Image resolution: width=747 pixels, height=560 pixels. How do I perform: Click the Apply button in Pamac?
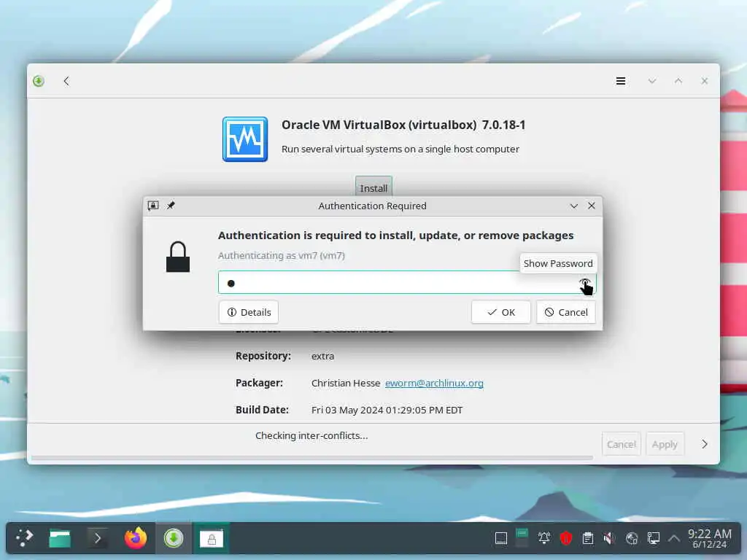[x=665, y=444]
